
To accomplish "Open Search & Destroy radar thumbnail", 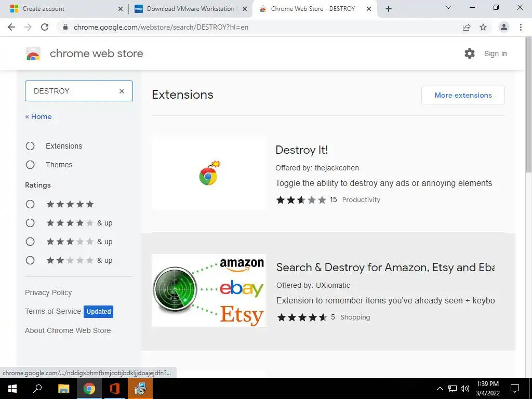I will tap(209, 290).
